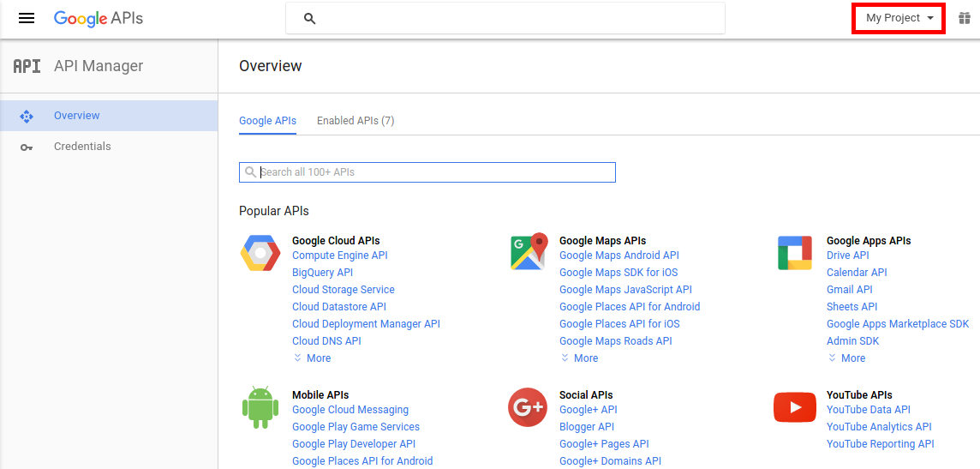The image size is (980, 469).
Task: Click magnifier icon in API search box
Action: (x=250, y=172)
